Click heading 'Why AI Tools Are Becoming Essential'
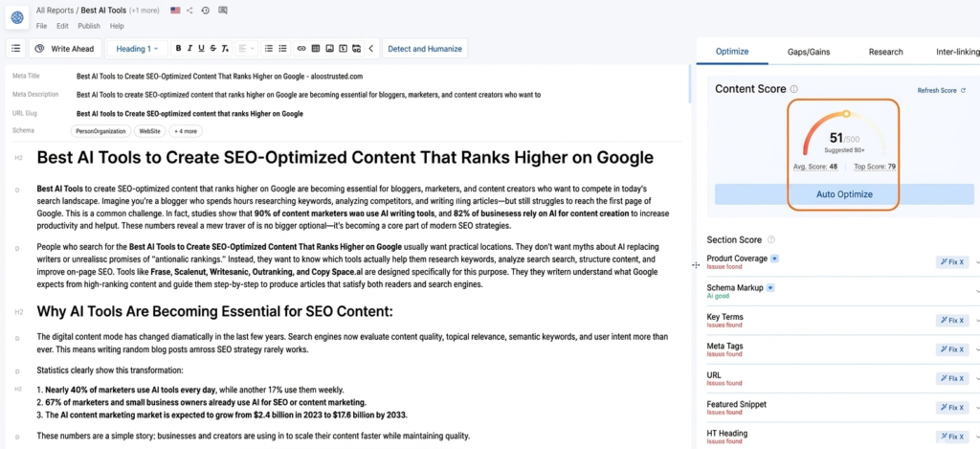Screen dimensions: 980x449 pyautogui.click(x=214, y=311)
